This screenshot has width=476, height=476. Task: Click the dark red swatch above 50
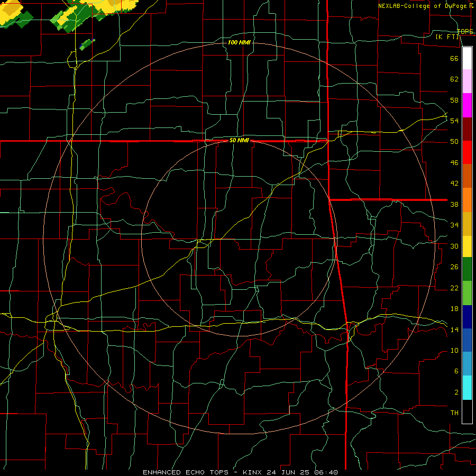coord(467,129)
